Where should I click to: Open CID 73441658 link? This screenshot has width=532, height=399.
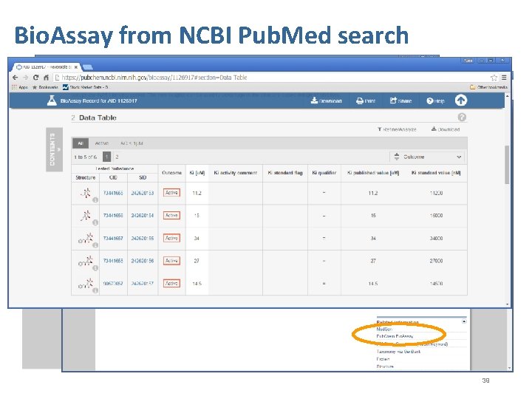pyautogui.click(x=113, y=261)
